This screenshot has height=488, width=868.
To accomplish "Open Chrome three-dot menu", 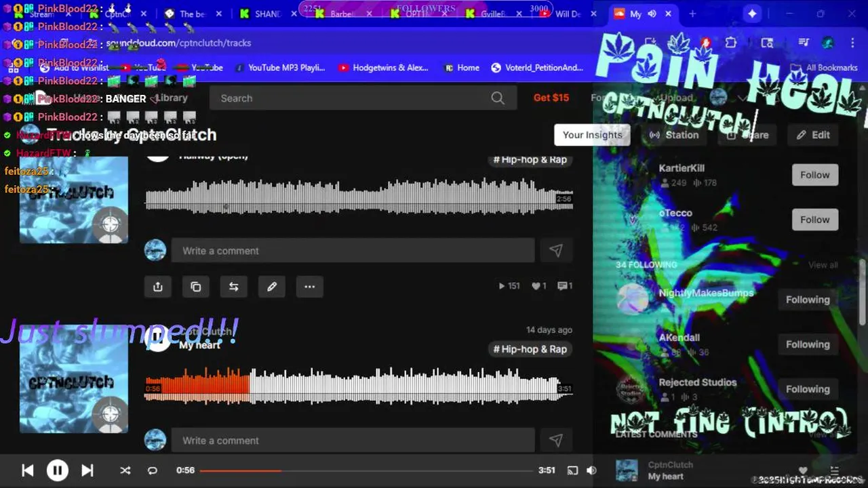I will click(x=852, y=43).
